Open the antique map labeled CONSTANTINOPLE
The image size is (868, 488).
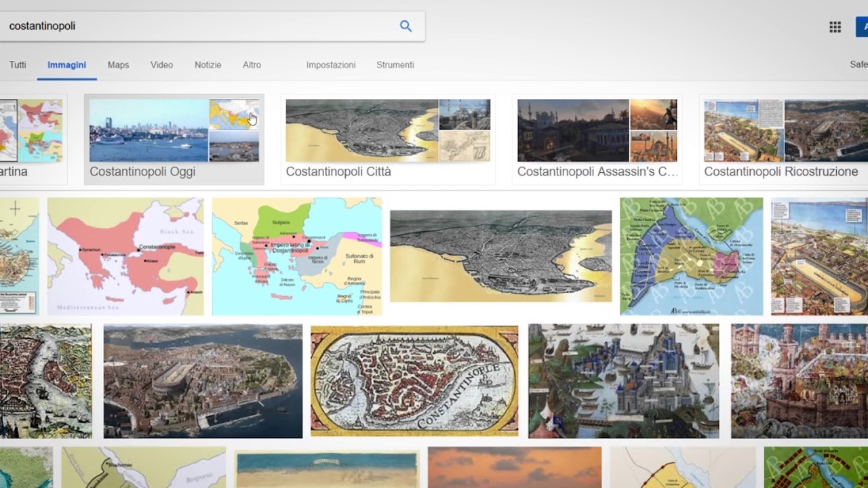pos(414,381)
